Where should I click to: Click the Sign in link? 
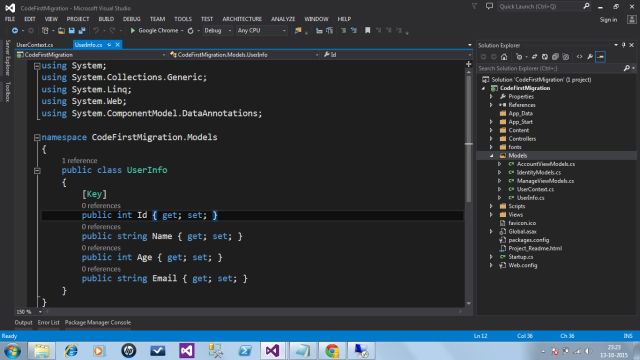(608, 20)
